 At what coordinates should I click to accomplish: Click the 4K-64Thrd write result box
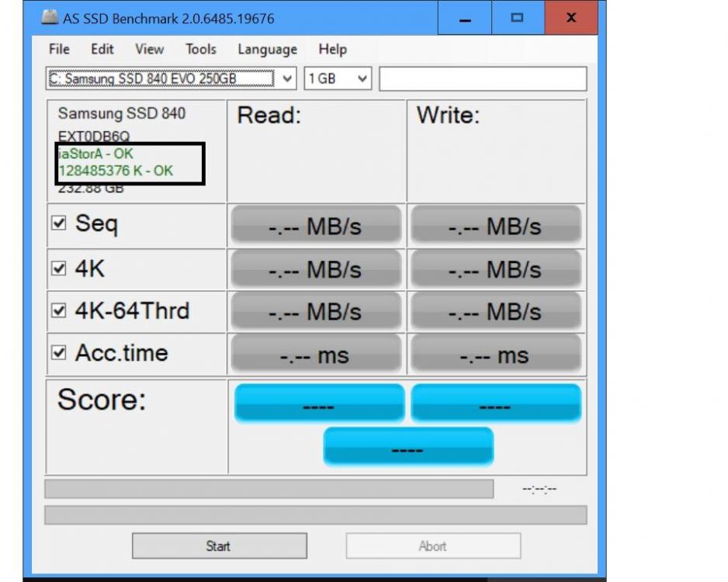click(x=496, y=310)
